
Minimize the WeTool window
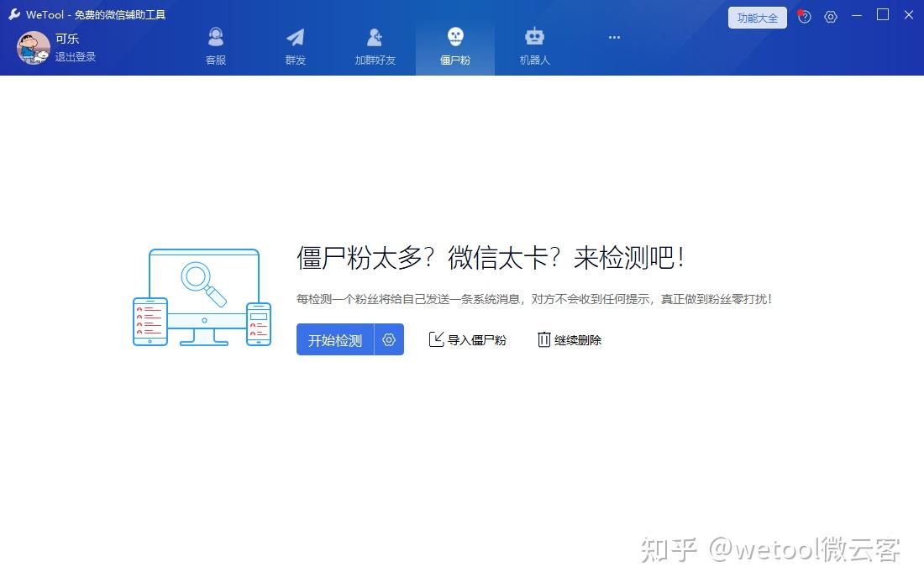click(857, 15)
